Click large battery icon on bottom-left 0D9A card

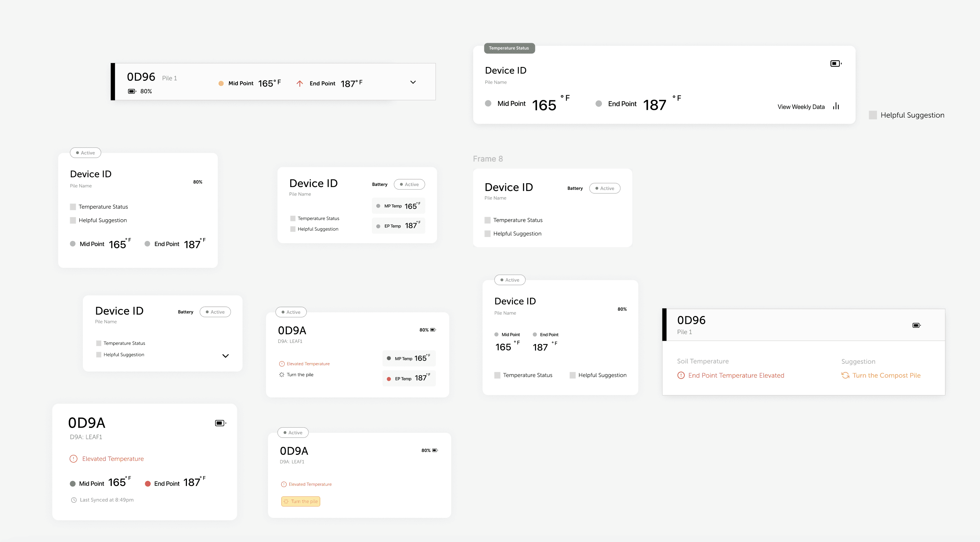pyautogui.click(x=220, y=423)
